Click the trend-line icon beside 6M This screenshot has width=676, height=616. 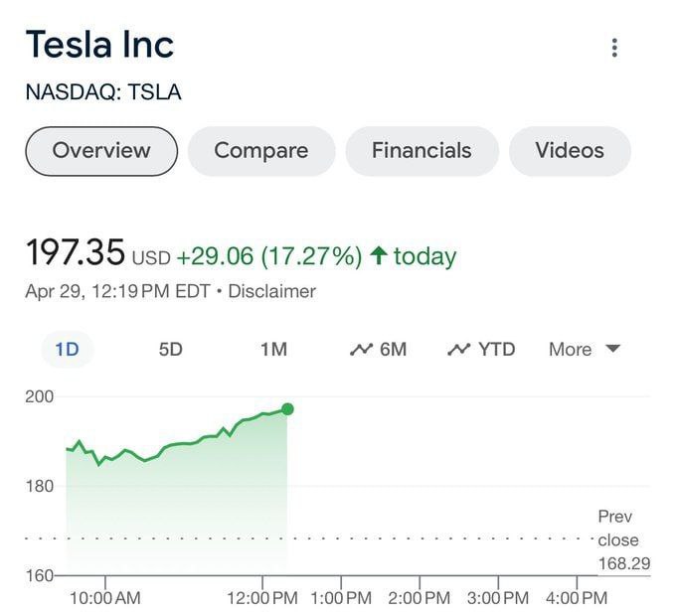click(x=360, y=350)
